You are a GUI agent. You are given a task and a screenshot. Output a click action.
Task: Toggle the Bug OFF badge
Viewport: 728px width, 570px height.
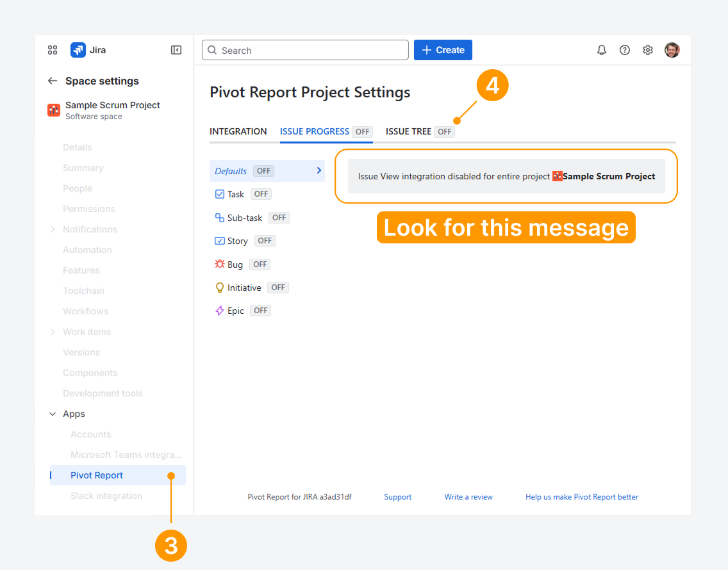260,264
